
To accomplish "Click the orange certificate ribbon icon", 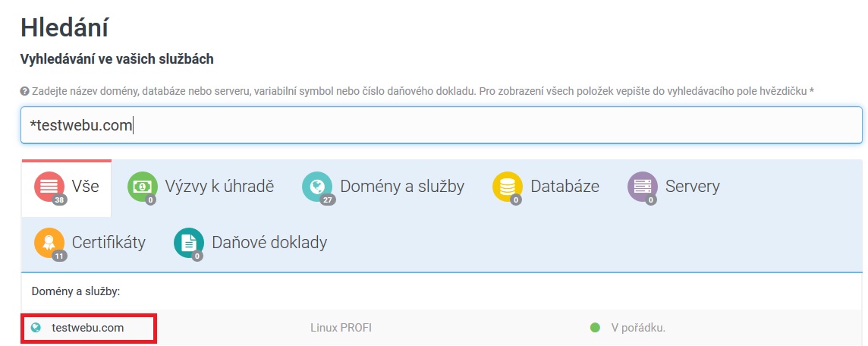I will 49,243.
